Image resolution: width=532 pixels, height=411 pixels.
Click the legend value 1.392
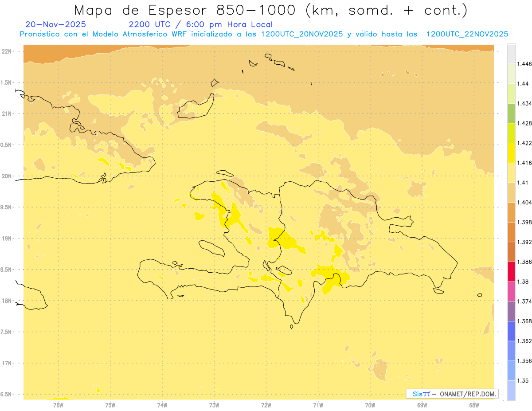pyautogui.click(x=524, y=242)
